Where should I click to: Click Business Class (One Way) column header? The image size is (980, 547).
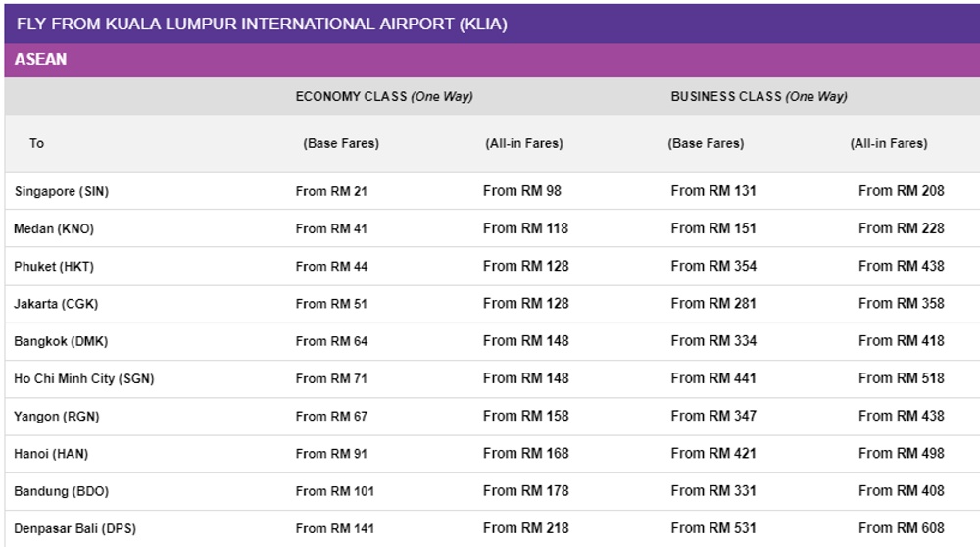pos(759,96)
